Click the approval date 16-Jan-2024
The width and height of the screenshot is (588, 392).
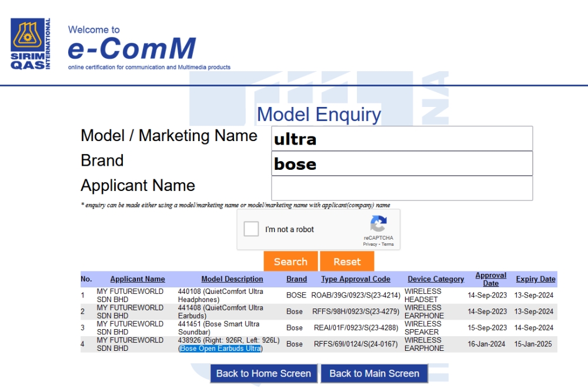(x=486, y=344)
